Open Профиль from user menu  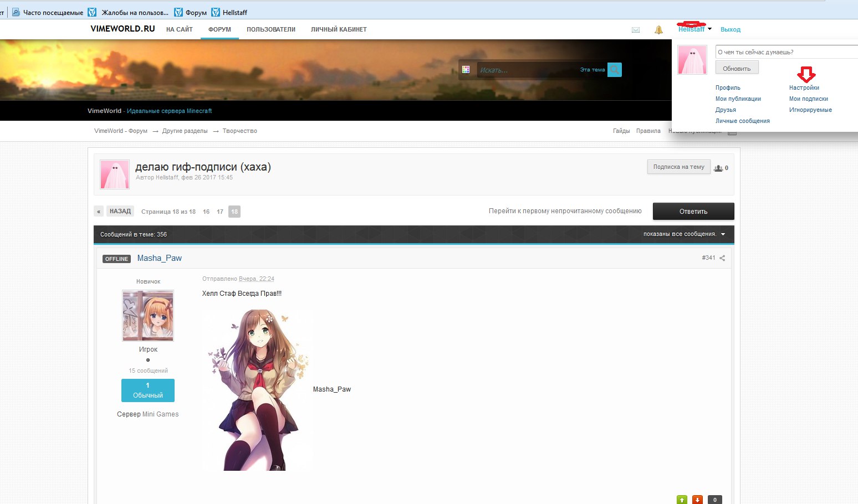[728, 88]
